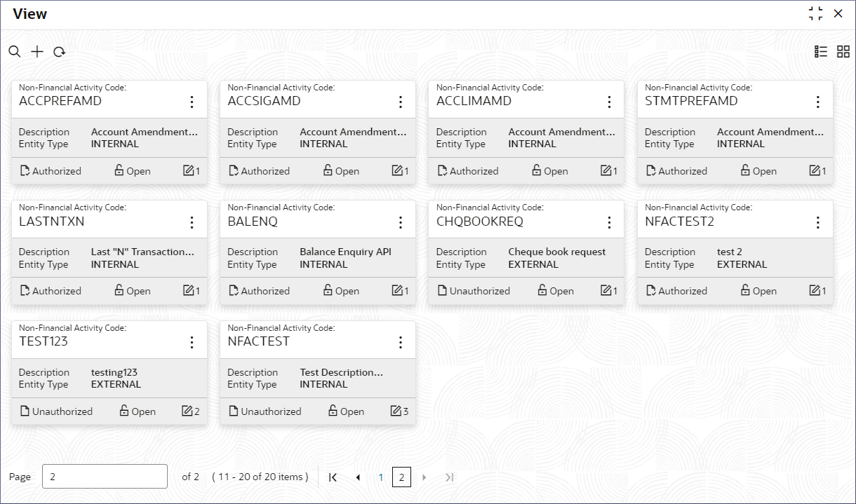856x504 pixels.
Task: Click the Page number input field
Action: click(105, 477)
